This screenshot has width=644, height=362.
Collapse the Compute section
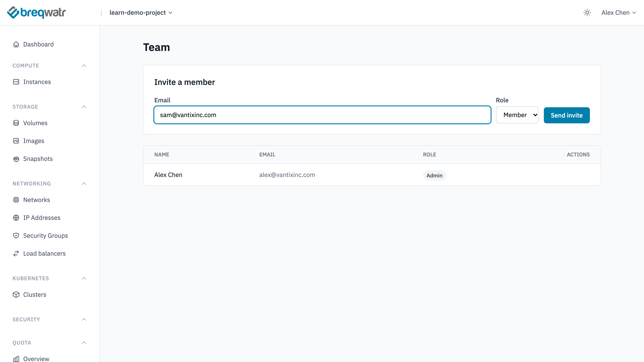click(84, 66)
